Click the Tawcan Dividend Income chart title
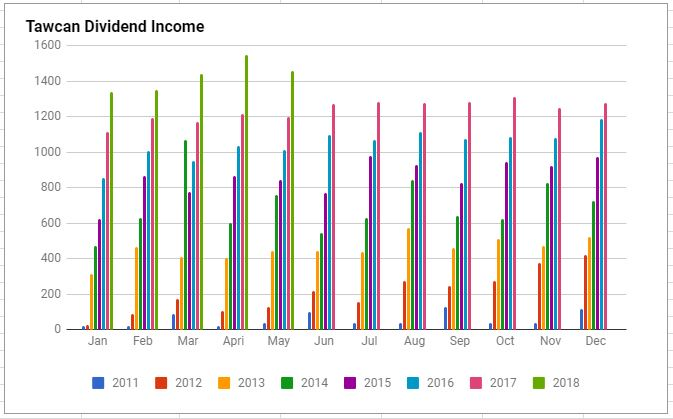 click(115, 27)
